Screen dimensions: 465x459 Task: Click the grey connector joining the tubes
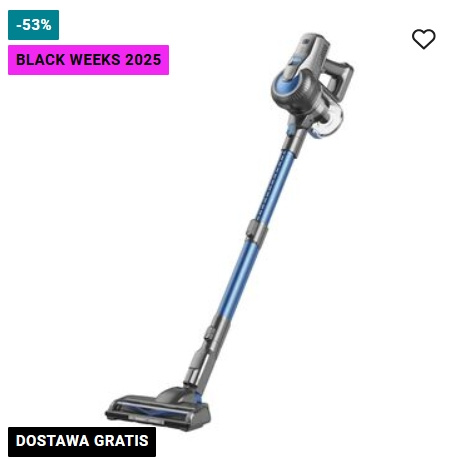(257, 230)
